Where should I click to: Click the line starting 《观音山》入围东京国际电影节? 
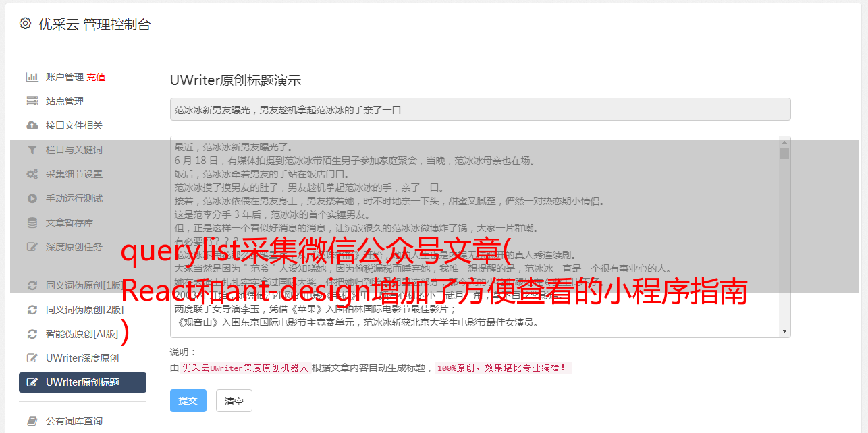pos(356,322)
